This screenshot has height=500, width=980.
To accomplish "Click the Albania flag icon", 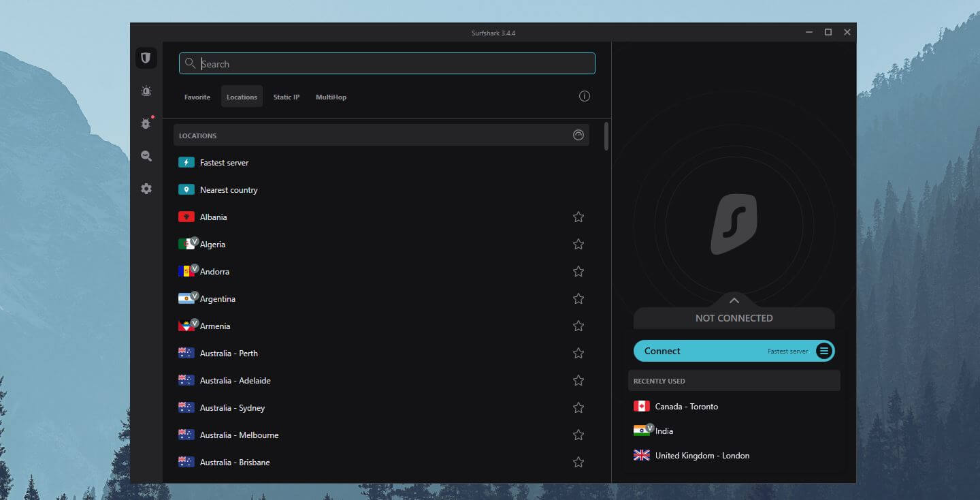I will pyautogui.click(x=186, y=217).
